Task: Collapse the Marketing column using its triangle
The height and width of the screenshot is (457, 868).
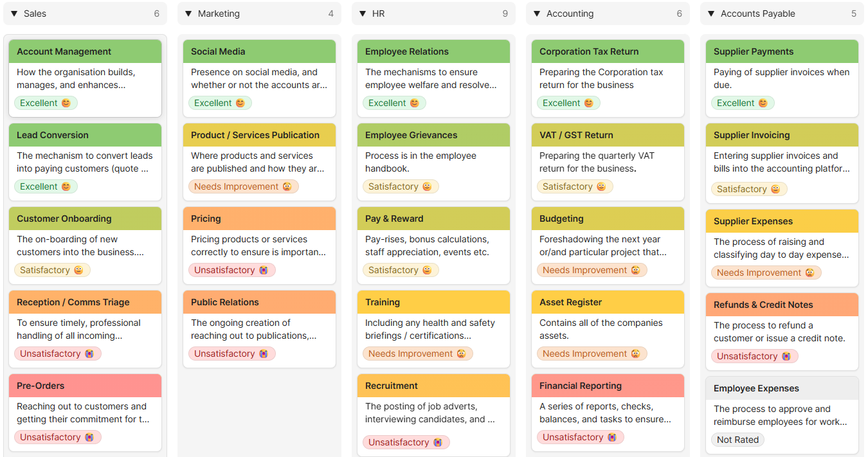Action: click(x=188, y=13)
